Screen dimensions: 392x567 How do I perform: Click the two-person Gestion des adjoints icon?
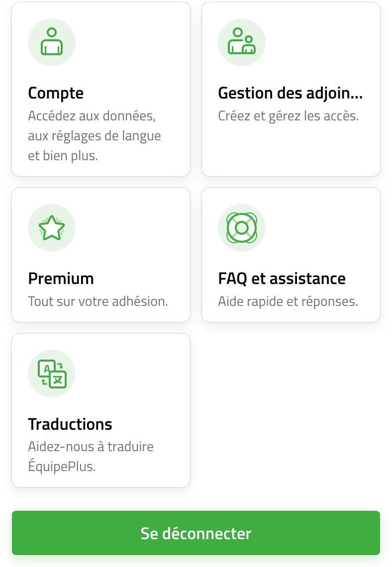pos(242,42)
